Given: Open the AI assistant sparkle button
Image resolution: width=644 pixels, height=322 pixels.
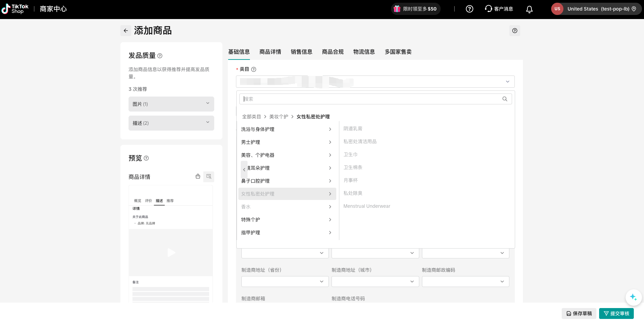Looking at the screenshot, I should click(633, 297).
